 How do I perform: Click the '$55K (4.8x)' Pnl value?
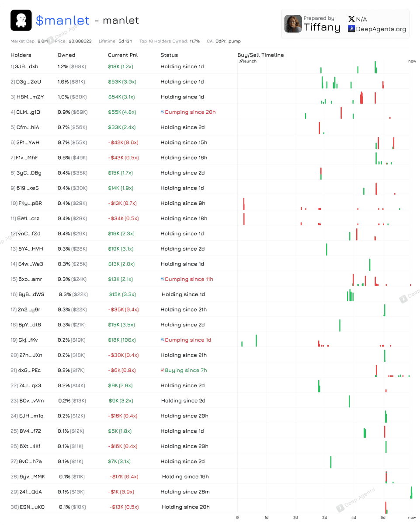(x=122, y=112)
